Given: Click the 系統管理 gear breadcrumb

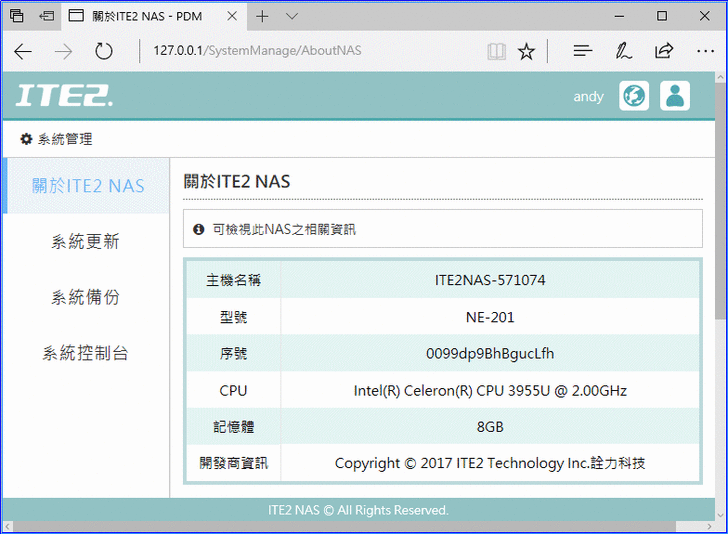Looking at the screenshot, I should point(56,139).
